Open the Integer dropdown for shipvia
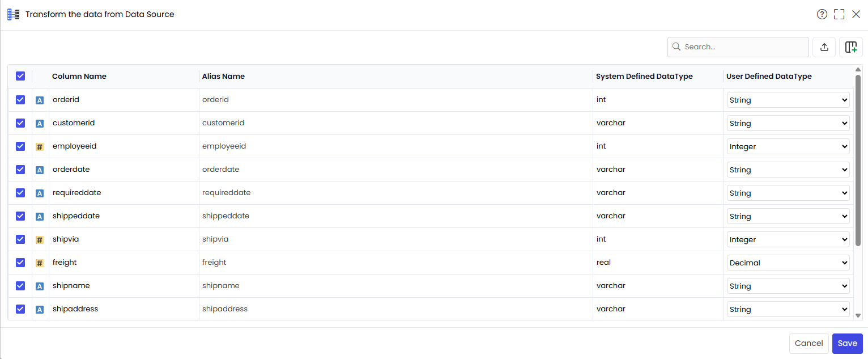 pos(788,239)
